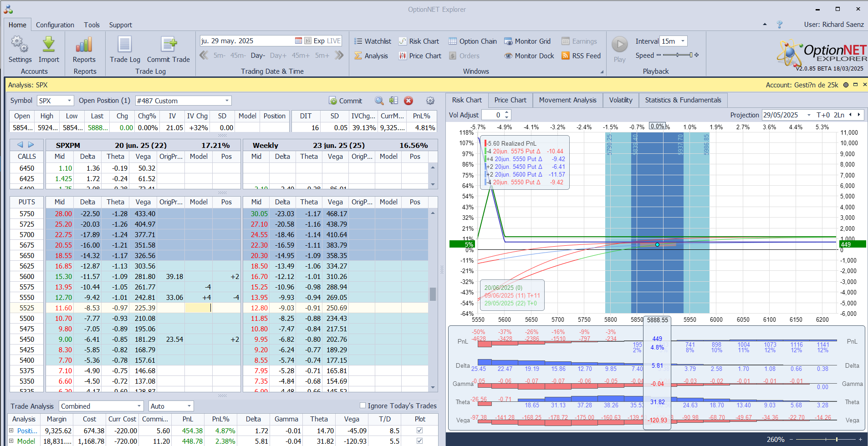868x446 pixels.
Task: Open the Reports chart icon
Action: 84,45
